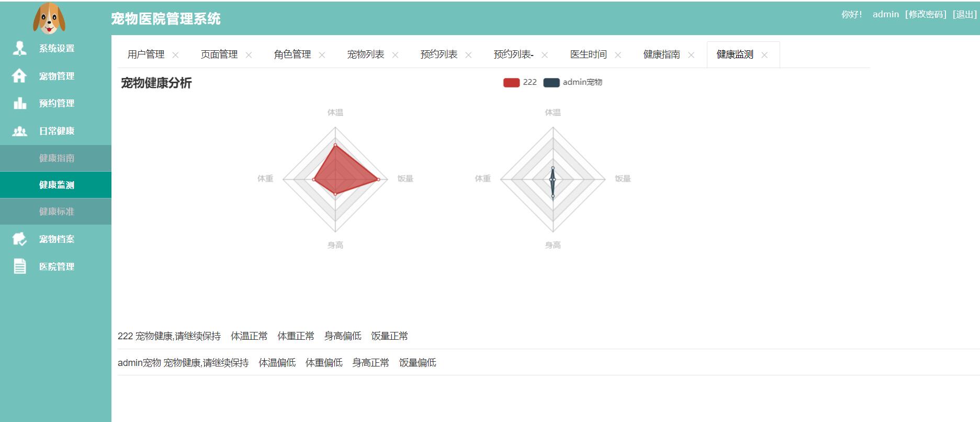Click 饭量 axis label on left radar
980x422 pixels.
coord(405,179)
